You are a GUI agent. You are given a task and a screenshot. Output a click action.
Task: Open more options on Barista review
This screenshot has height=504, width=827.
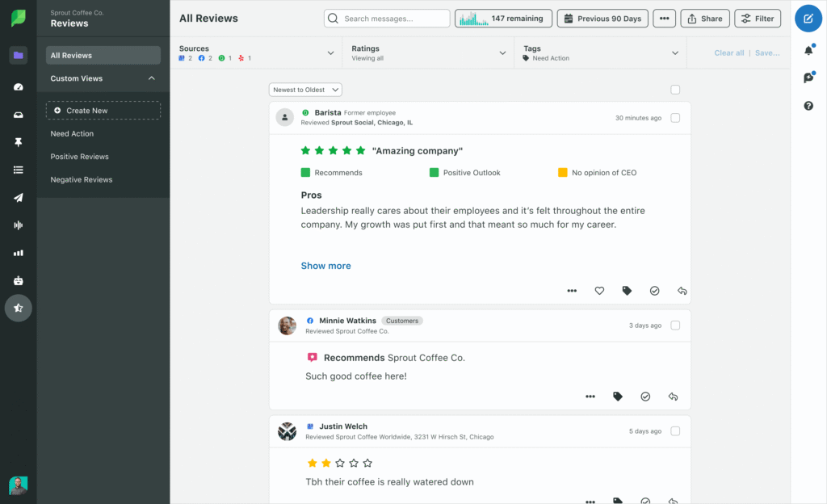572,291
